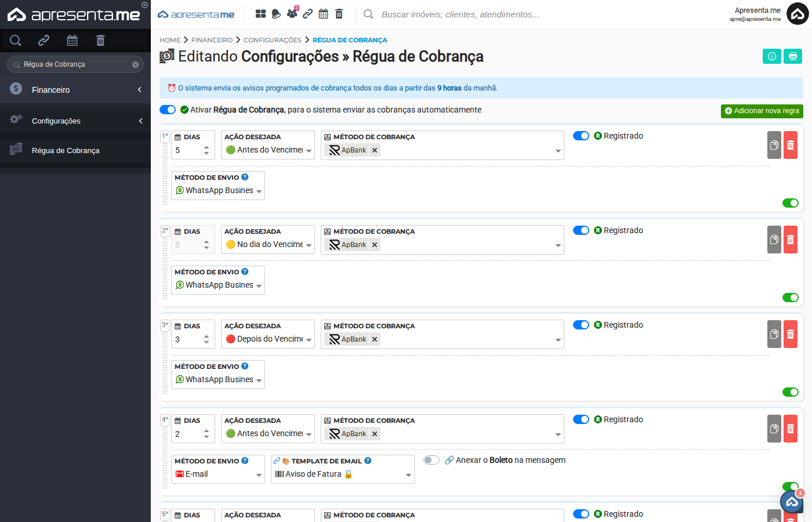Open the print icon near page title

(792, 56)
